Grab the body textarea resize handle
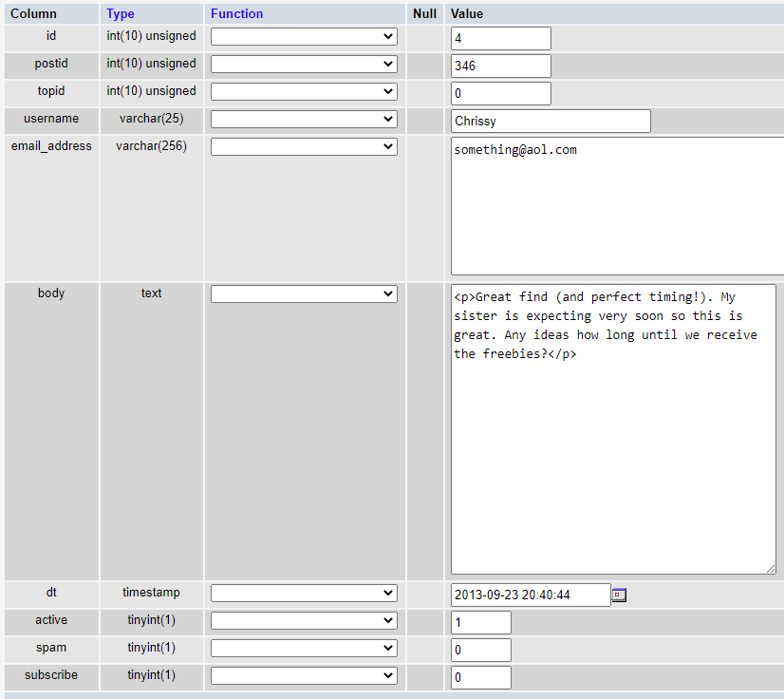Viewport: 784px width, 699px height. click(771, 569)
